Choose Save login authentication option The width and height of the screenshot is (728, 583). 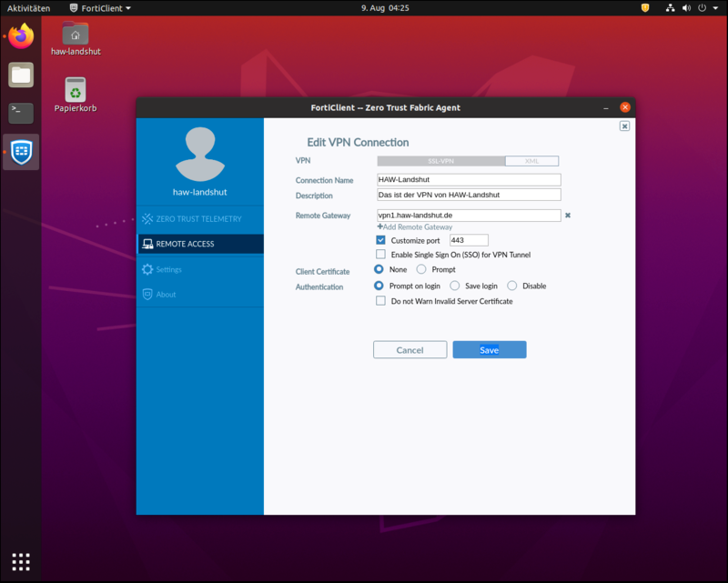point(455,286)
